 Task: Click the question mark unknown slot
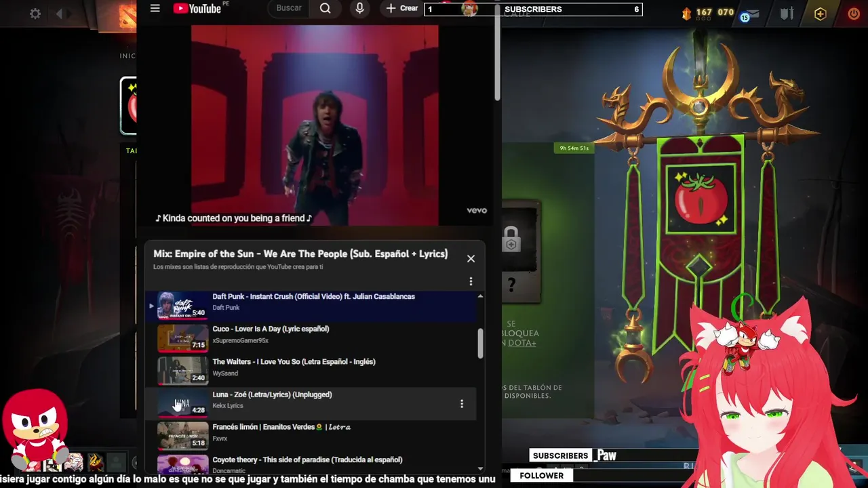click(511, 285)
